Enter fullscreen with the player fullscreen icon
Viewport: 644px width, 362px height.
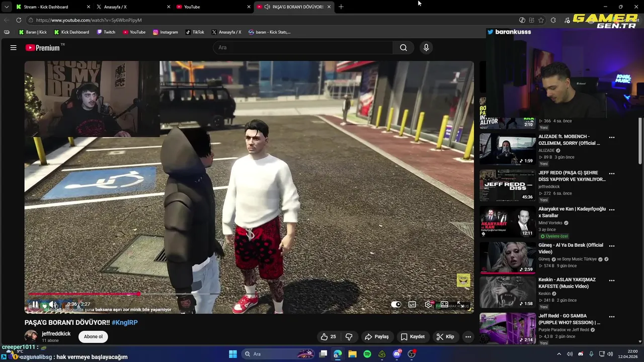[460, 304]
